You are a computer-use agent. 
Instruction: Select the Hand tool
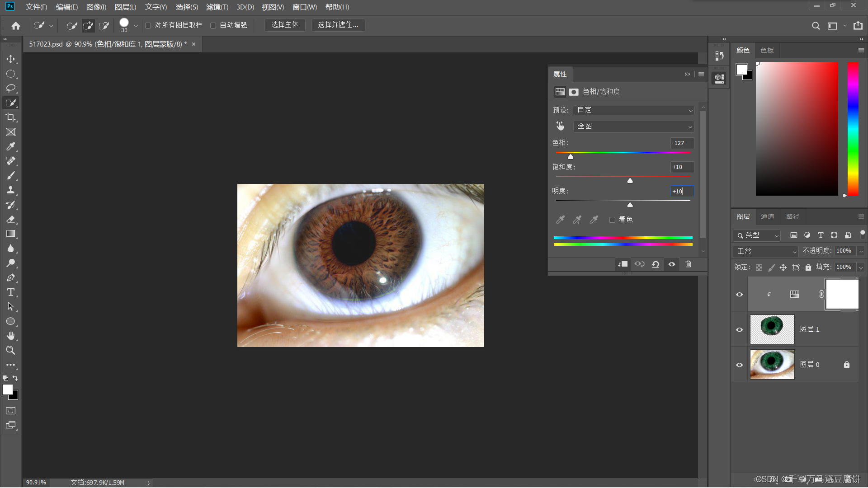tap(10, 336)
